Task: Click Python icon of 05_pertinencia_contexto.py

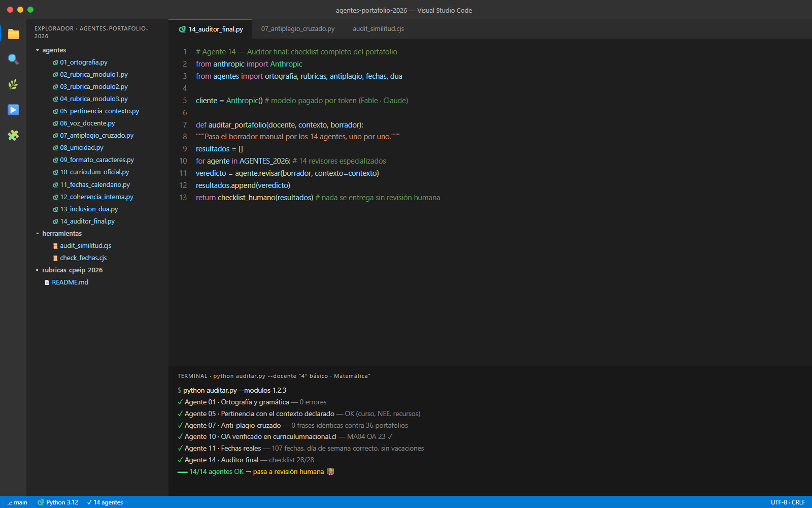Action: pyautogui.click(x=55, y=111)
